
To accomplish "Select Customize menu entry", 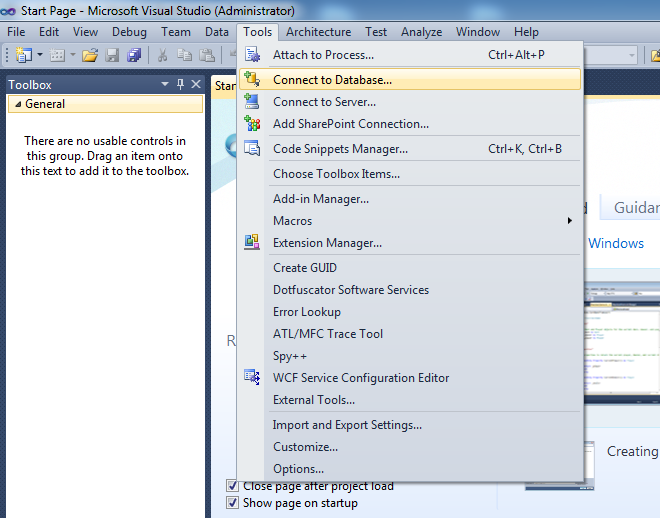I will [x=410, y=446].
